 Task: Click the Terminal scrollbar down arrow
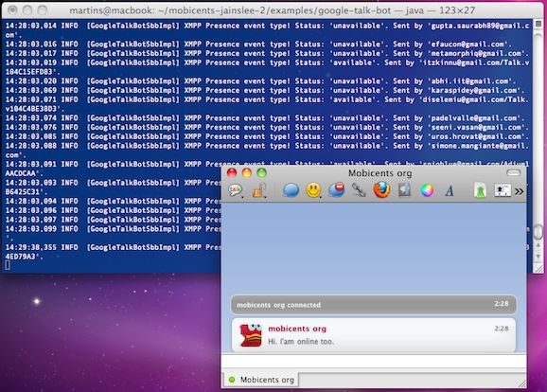coord(538,257)
